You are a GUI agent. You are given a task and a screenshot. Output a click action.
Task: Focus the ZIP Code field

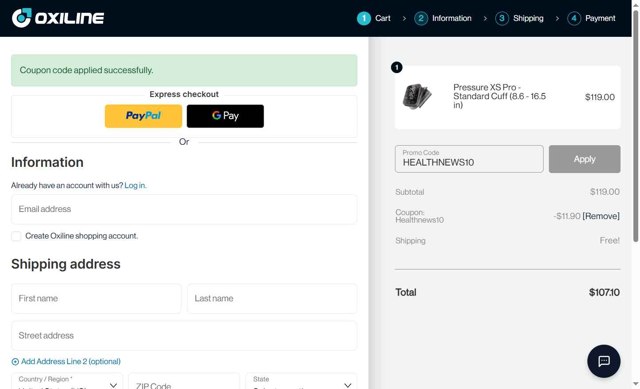(x=184, y=381)
